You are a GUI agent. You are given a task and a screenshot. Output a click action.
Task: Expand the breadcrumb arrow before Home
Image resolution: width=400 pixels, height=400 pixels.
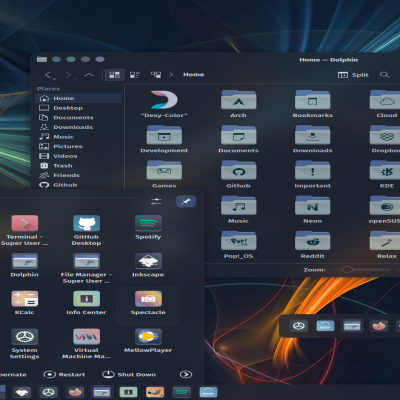pos(171,75)
